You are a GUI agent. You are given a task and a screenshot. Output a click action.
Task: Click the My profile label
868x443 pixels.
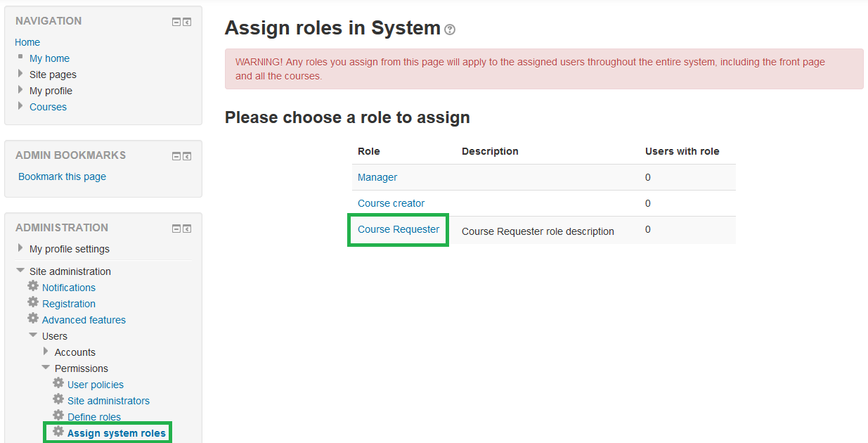pyautogui.click(x=51, y=91)
